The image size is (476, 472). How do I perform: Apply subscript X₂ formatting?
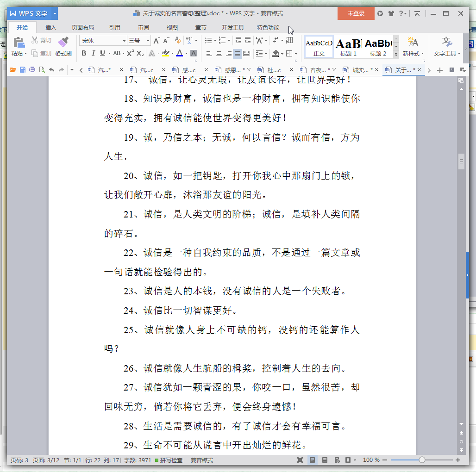140,53
